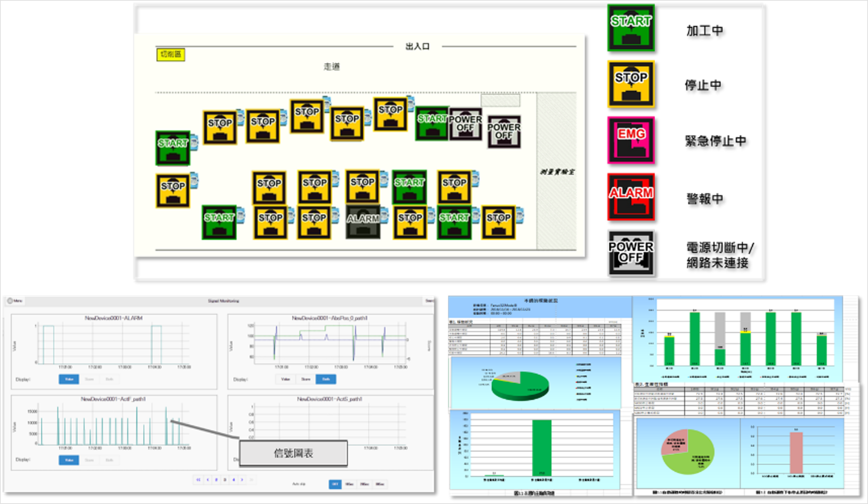Open the START machine directly above the leftmost STOP machine
Viewport: 868px width, 504px height.
(173, 148)
